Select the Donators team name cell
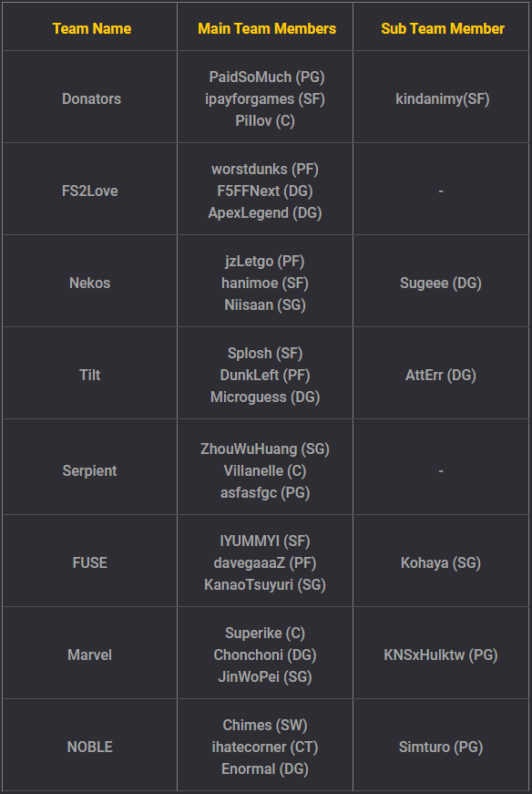The width and height of the screenshot is (532, 794). [x=92, y=98]
